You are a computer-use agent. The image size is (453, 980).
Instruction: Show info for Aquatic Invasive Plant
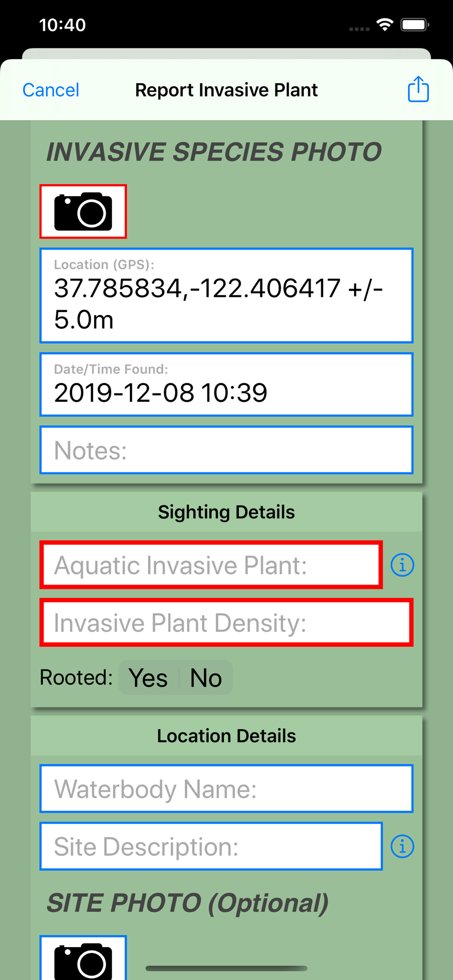click(x=402, y=565)
